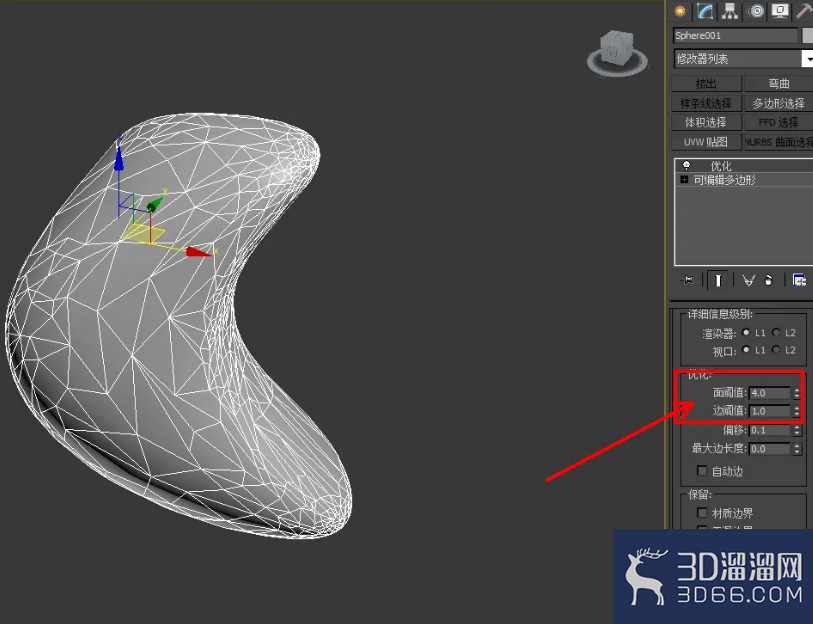
Task: Enable the 材质边界 checkbox
Action: [x=702, y=512]
